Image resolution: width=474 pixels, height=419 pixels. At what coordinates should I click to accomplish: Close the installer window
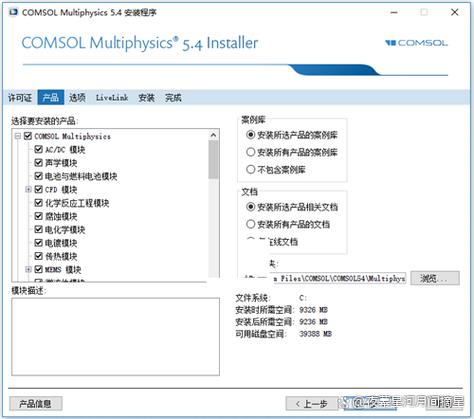tap(454, 12)
